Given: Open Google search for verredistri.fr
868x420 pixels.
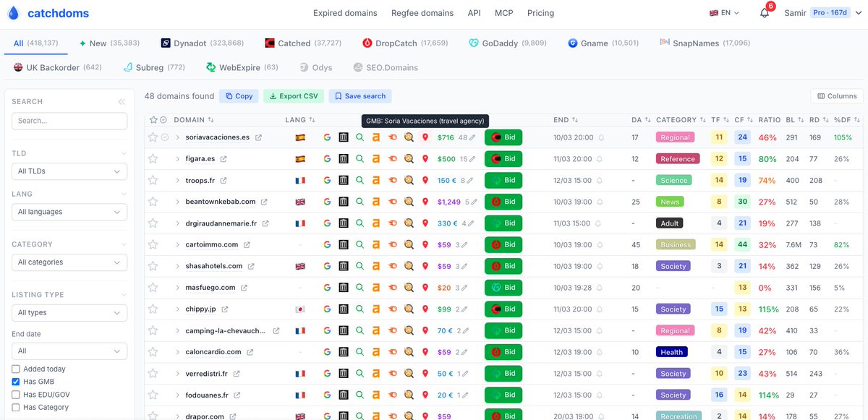Looking at the screenshot, I should [x=327, y=374].
